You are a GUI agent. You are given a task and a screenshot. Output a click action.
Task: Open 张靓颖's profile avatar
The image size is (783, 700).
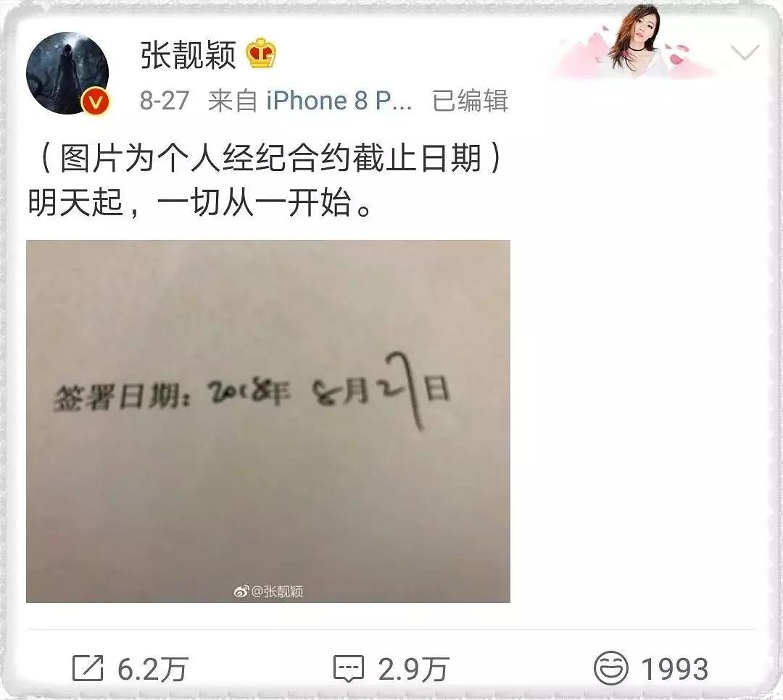(x=67, y=73)
